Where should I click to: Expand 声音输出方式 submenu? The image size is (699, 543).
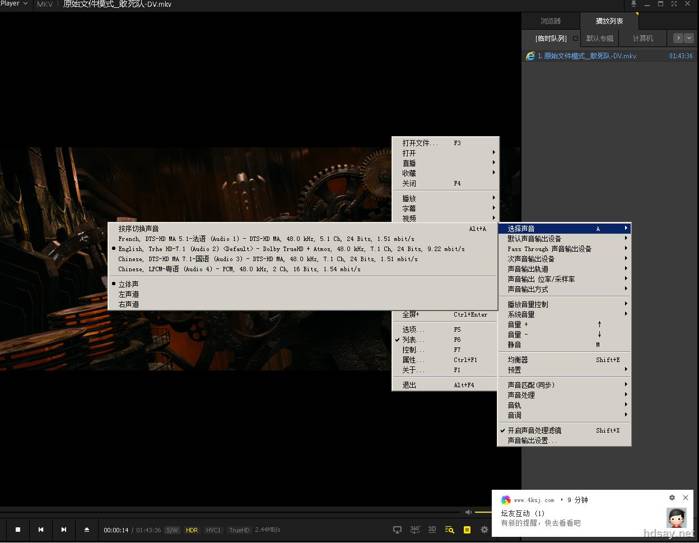564,289
